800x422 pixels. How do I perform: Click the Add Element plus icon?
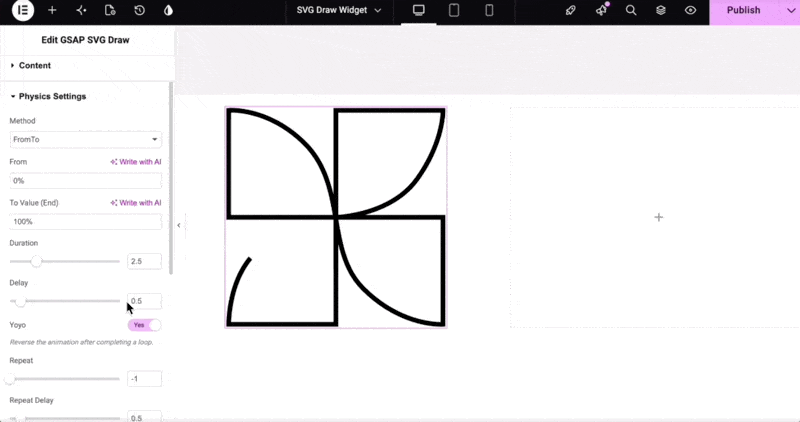(52, 10)
